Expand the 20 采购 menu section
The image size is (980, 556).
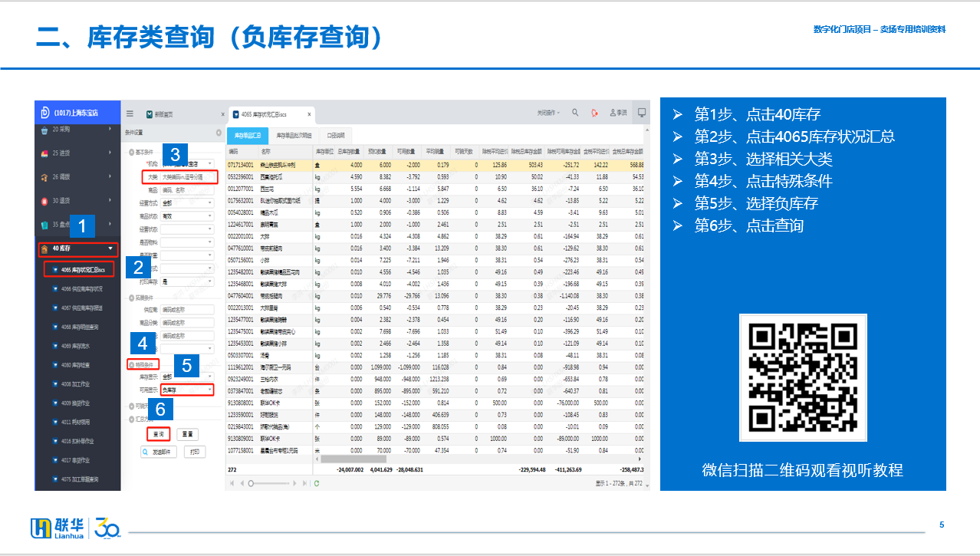tap(77, 130)
